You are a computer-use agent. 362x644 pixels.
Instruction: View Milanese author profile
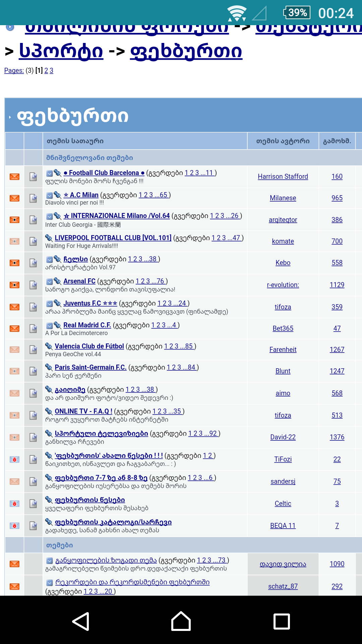coord(283,198)
